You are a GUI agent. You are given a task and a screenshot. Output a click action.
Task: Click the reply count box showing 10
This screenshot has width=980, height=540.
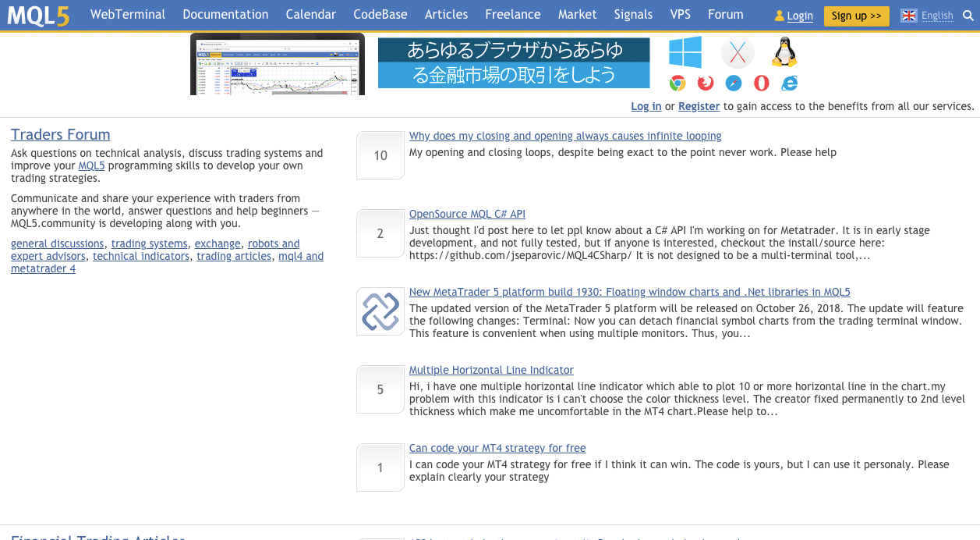380,155
